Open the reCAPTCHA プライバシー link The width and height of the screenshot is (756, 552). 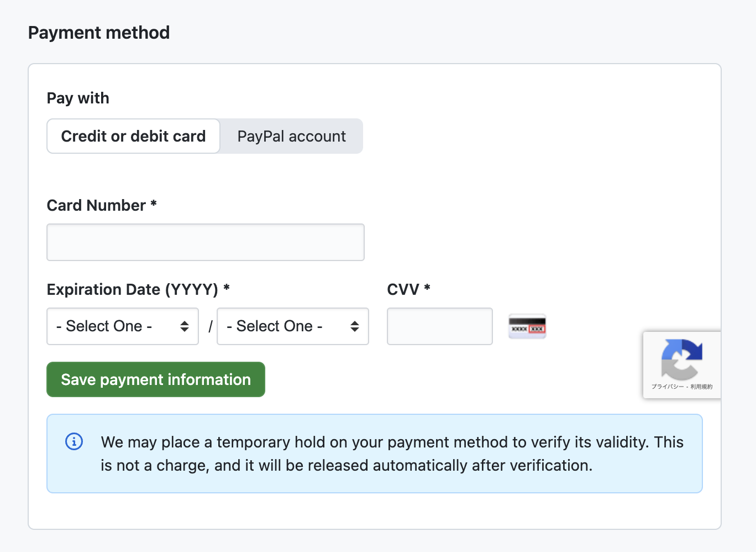(x=667, y=387)
